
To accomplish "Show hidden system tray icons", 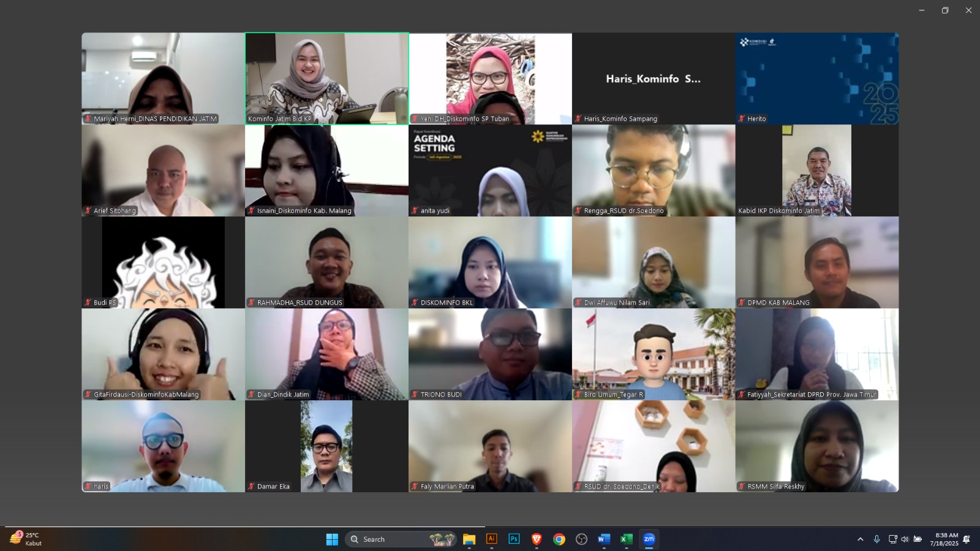I will 860,539.
